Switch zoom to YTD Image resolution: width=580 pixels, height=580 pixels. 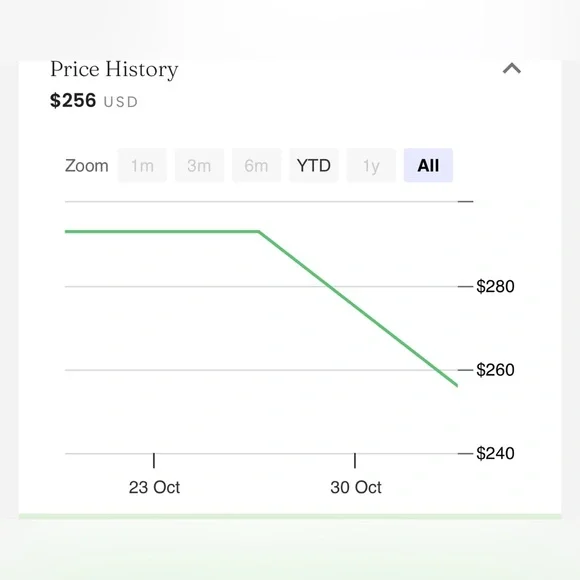pyautogui.click(x=314, y=165)
